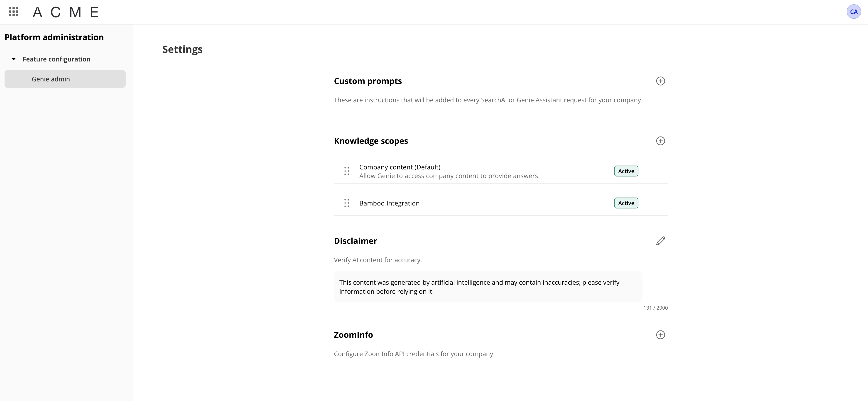This screenshot has width=868, height=401.
Task: Click the Feature configuration label
Action: click(x=56, y=59)
